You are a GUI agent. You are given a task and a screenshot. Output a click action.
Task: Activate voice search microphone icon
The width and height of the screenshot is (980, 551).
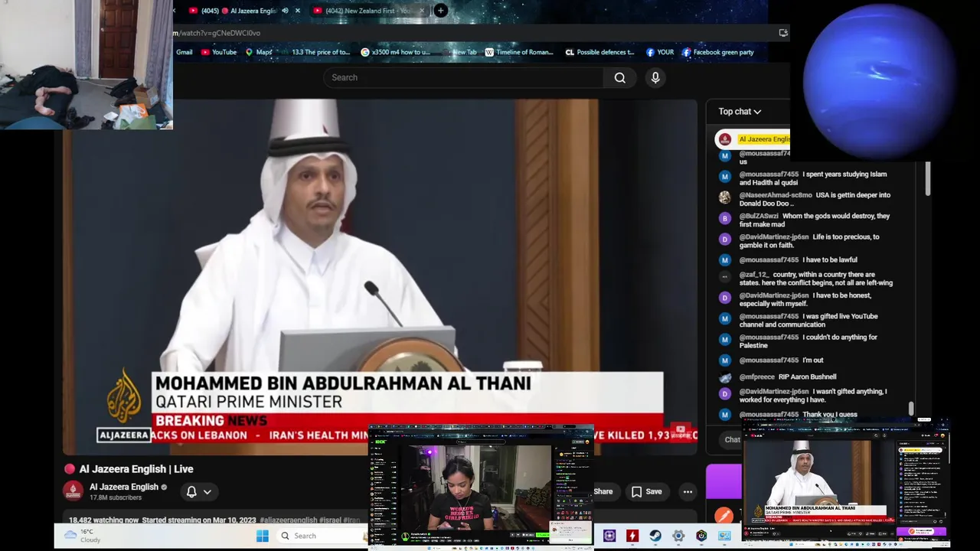click(x=655, y=77)
